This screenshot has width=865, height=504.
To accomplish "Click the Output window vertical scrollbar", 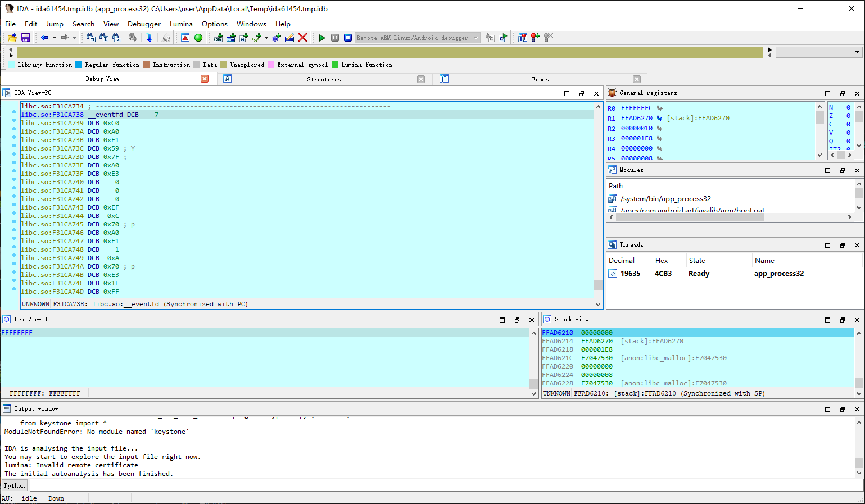I will pyautogui.click(x=859, y=447).
